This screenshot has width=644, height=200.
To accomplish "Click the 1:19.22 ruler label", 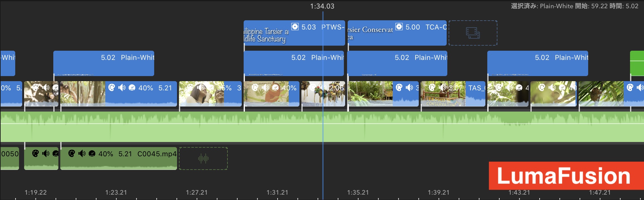I will 36,192.
